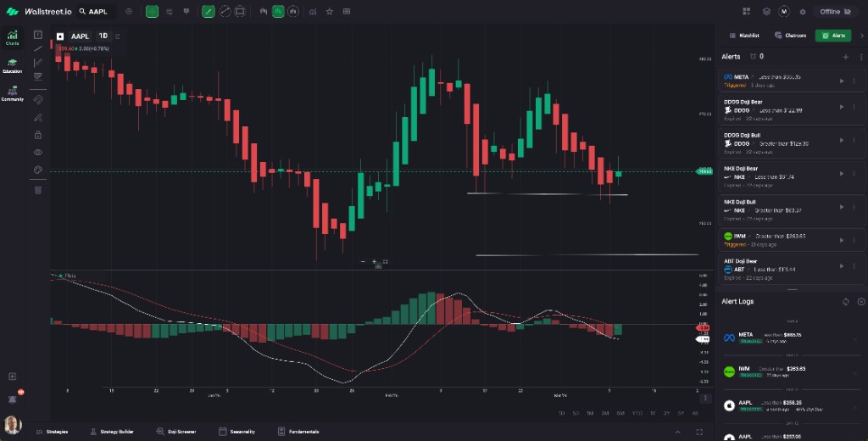Screen dimensions: 868x441
Task: Click the AAPL symbol search field
Action: coord(97,11)
